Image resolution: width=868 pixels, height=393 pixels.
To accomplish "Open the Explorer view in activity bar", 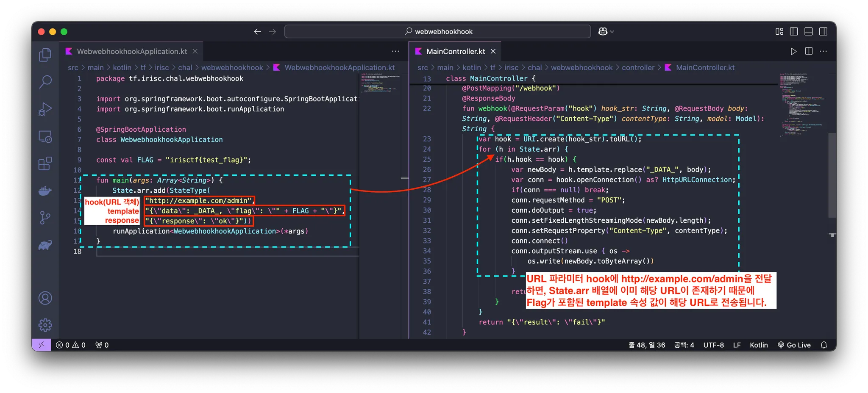I will click(x=45, y=55).
